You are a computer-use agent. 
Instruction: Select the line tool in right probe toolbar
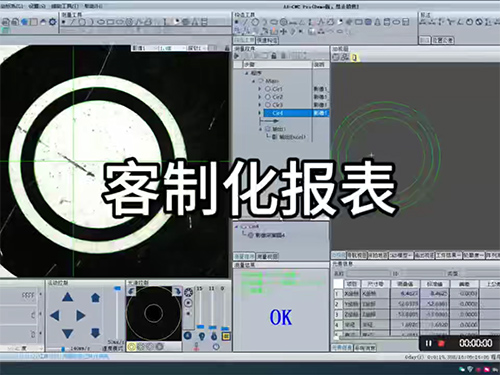pyautogui.click(x=245, y=22)
